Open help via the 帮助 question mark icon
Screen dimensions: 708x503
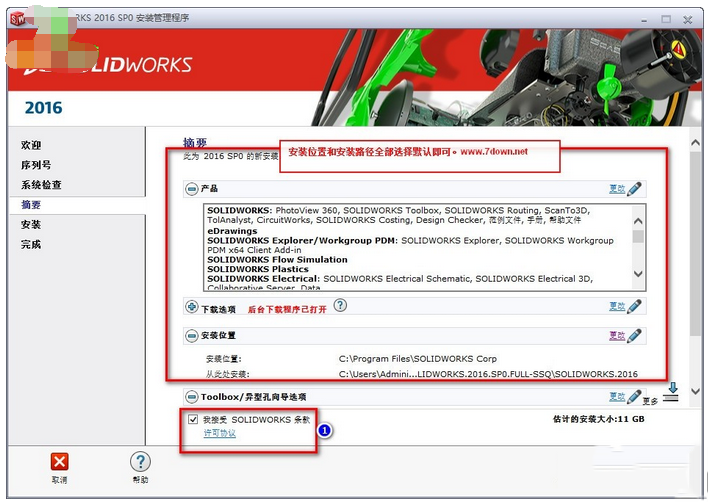(140, 462)
